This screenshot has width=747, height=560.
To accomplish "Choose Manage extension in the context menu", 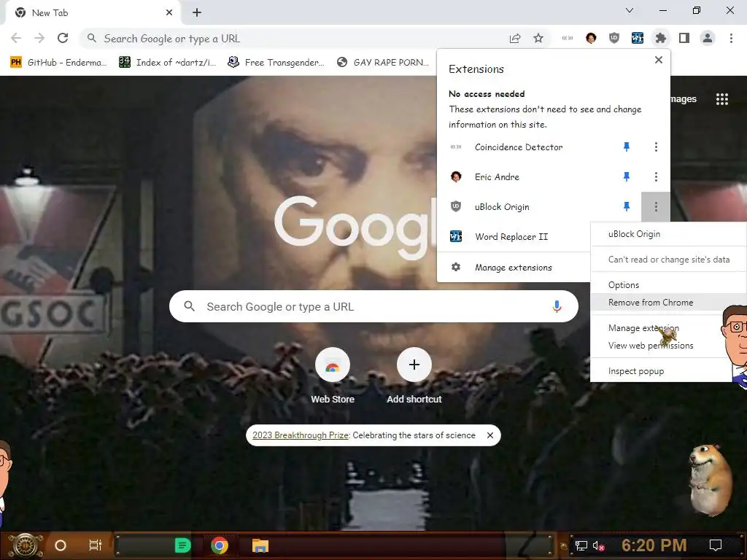I will click(643, 328).
